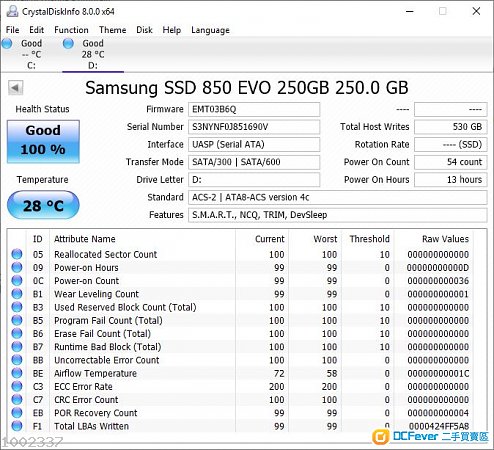Click the Worst column header
The width and height of the screenshot is (494, 450).
[x=325, y=239]
